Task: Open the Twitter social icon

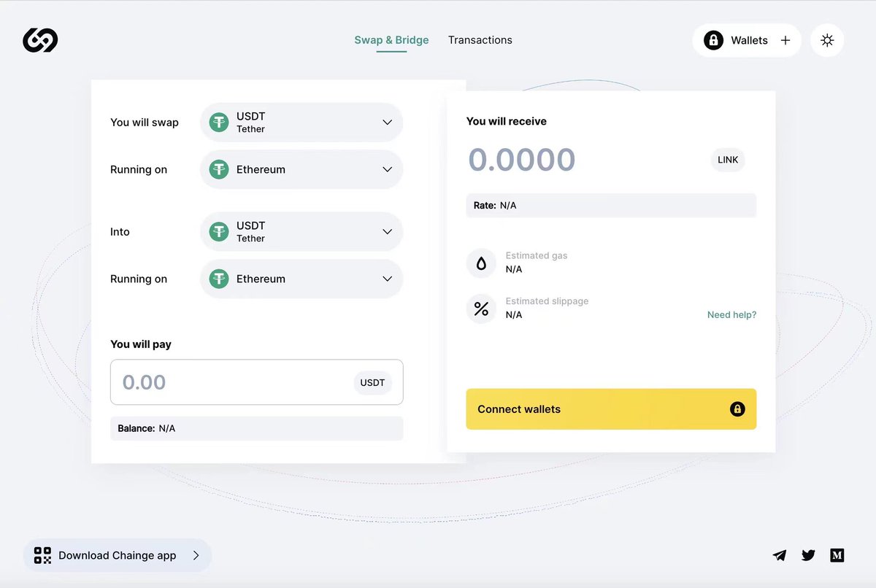Action: tap(808, 555)
